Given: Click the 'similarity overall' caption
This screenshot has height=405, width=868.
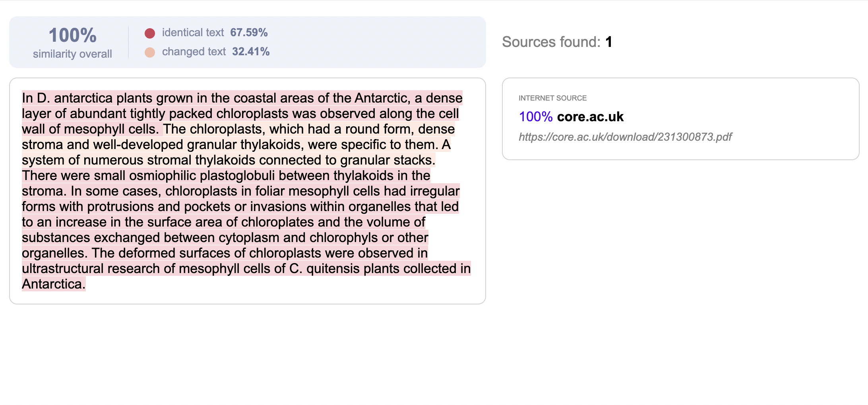Looking at the screenshot, I should (72, 54).
